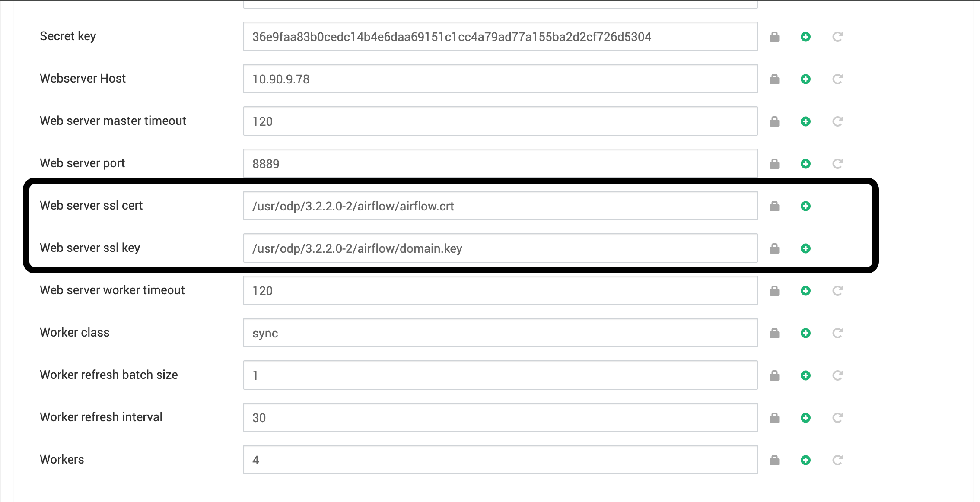Click the lock icon beside Web server ssl key
Screen dimensions: 980x502
pyautogui.click(x=774, y=248)
